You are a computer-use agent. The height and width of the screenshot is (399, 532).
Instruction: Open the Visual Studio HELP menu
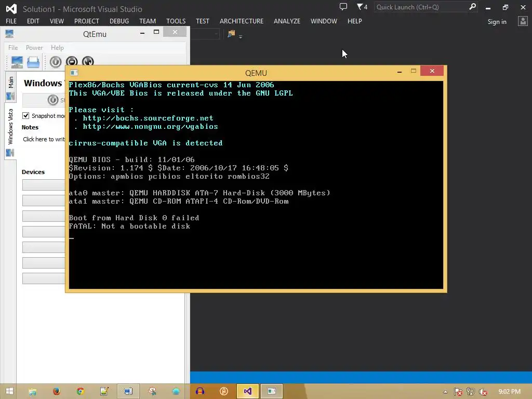click(354, 21)
